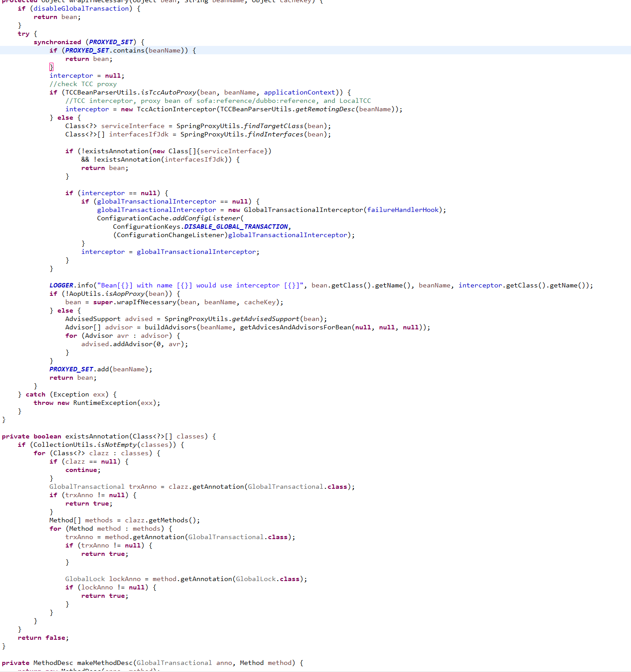Click the 'ConfigurationKeys' class reference
The width and height of the screenshot is (631, 672).
(x=146, y=227)
